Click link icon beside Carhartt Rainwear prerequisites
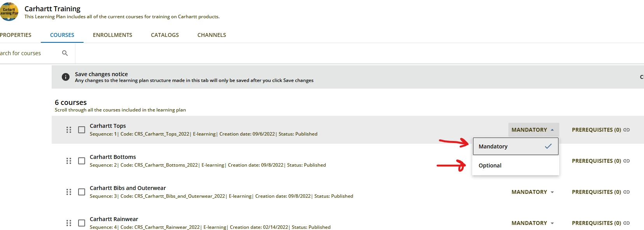Image resolution: width=644 pixels, height=230 pixels. (627, 223)
